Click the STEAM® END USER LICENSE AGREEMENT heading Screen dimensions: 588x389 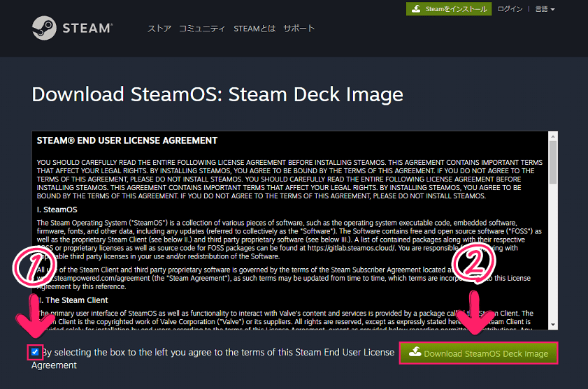coord(127,140)
